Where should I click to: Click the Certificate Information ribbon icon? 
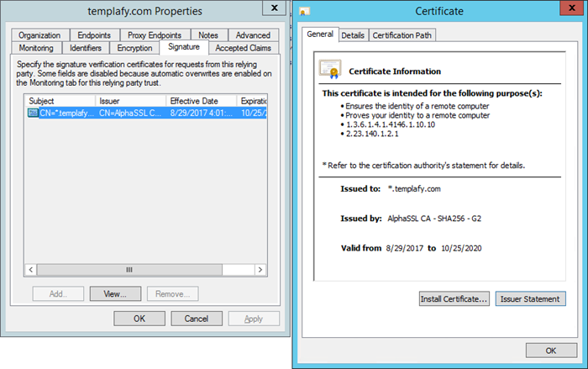(330, 69)
